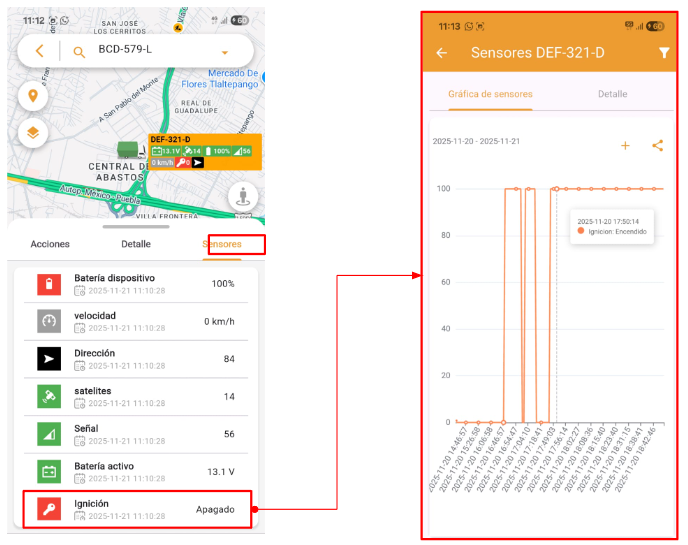Screen dimensions: 688x545
Task: Open the Señal 56 row
Action: [x=136, y=434]
